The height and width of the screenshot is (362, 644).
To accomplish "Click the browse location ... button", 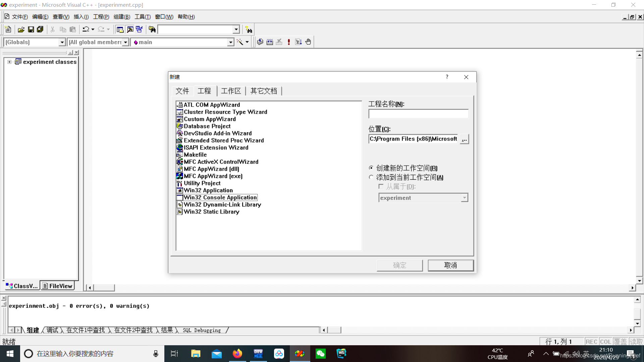I will pyautogui.click(x=464, y=139).
